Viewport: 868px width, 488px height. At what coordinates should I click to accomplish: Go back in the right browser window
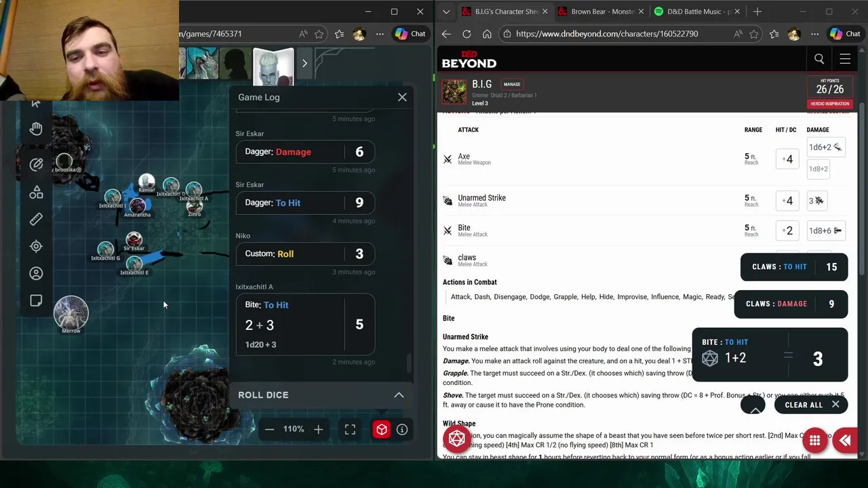tap(446, 34)
